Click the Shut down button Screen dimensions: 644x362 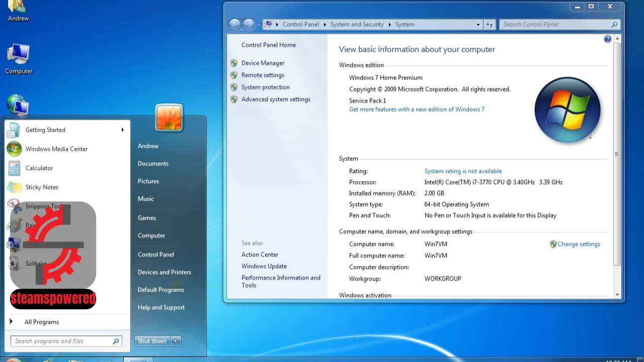click(x=152, y=341)
